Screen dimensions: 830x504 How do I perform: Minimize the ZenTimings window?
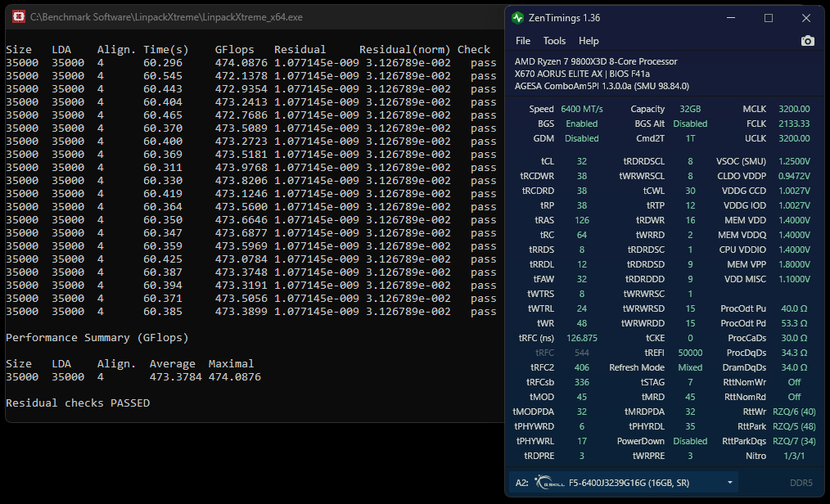(731, 17)
